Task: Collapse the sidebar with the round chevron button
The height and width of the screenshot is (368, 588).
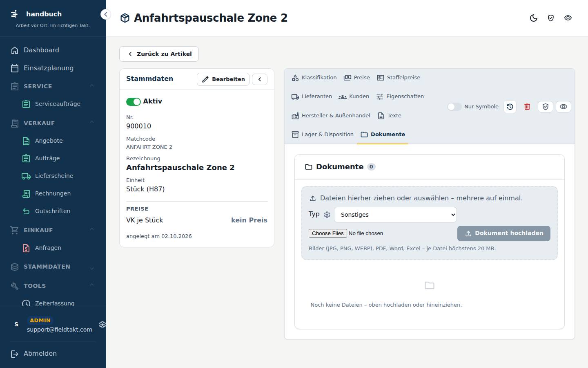Action: (106, 14)
